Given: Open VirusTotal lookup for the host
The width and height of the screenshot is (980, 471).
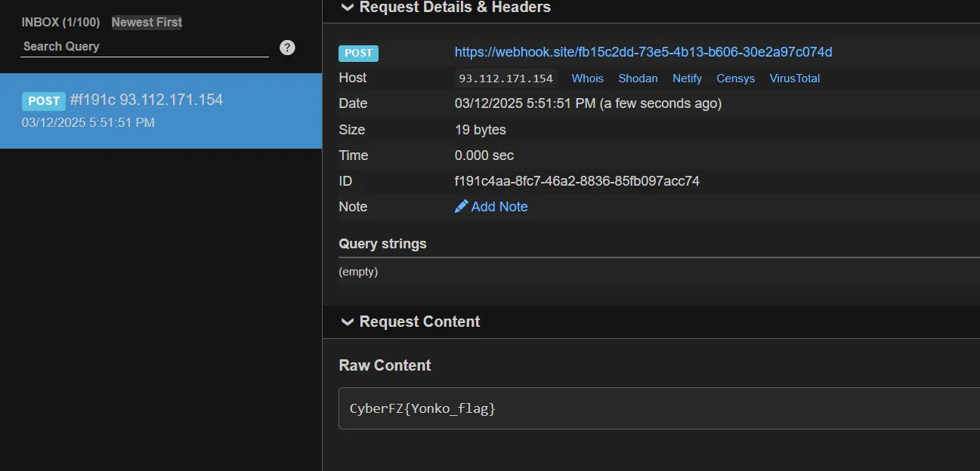Looking at the screenshot, I should tap(794, 78).
